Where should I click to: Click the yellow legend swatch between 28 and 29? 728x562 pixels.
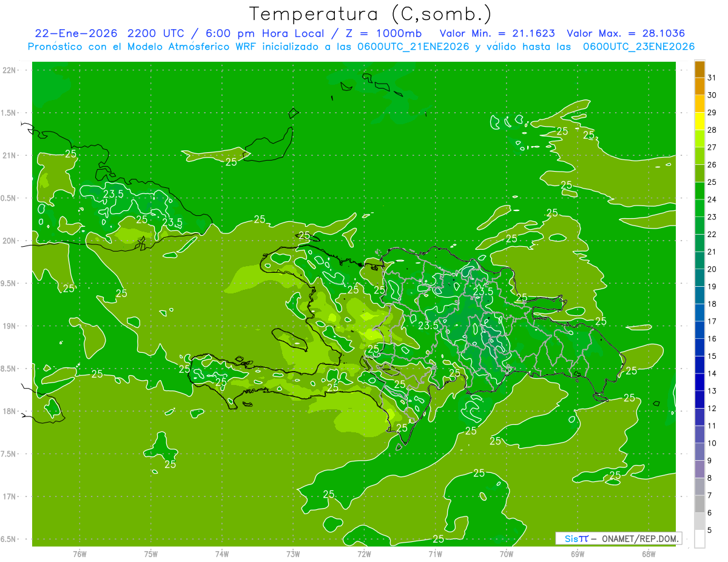699,121
